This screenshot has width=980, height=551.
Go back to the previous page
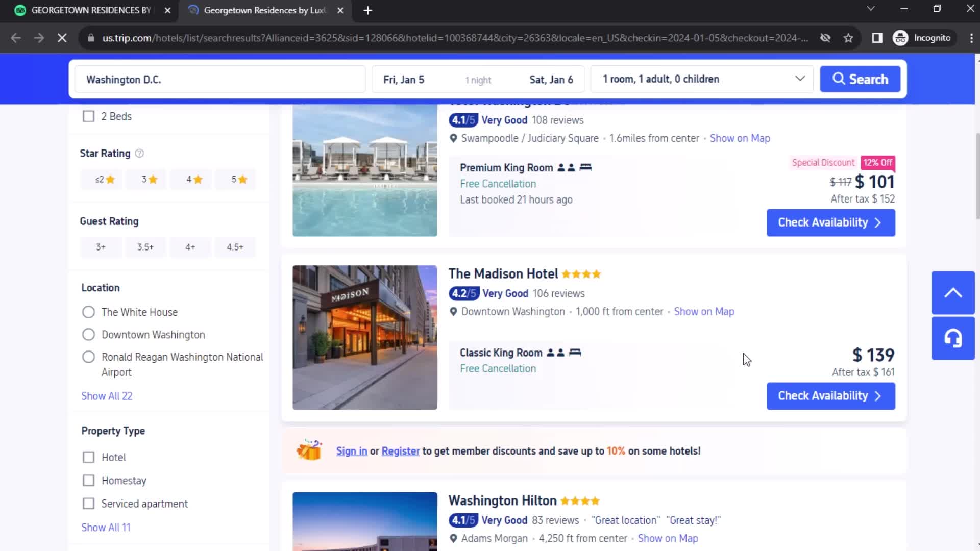click(x=16, y=38)
